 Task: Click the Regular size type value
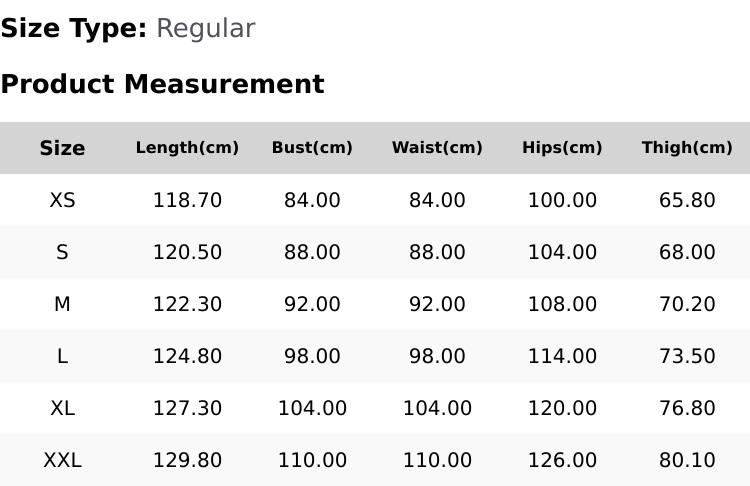click(206, 28)
